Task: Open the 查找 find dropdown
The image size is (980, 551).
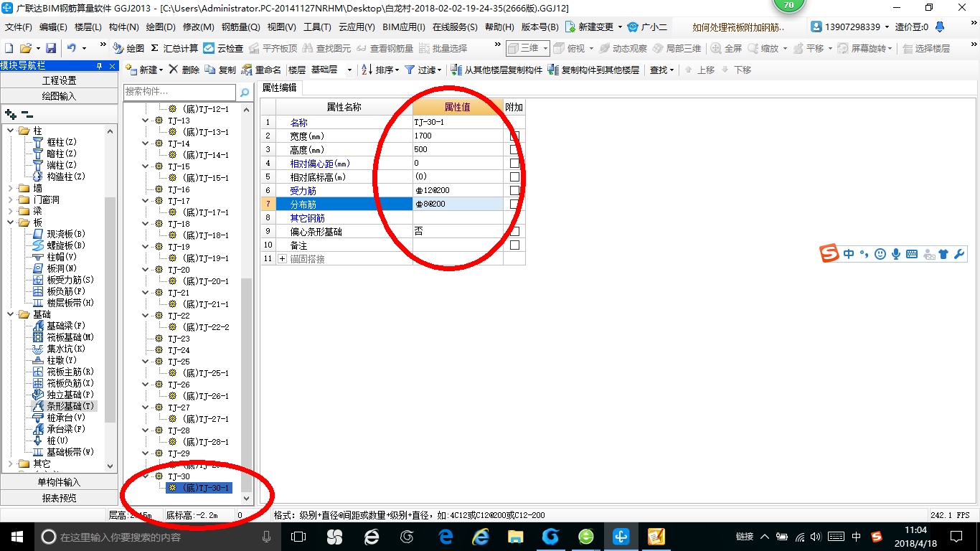Action: pyautogui.click(x=661, y=70)
